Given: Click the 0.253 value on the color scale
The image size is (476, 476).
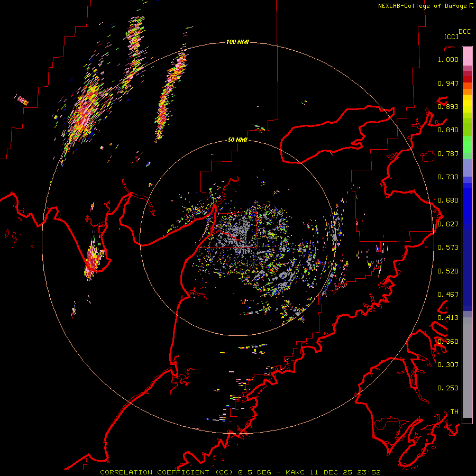Looking at the screenshot, I should (448, 388).
